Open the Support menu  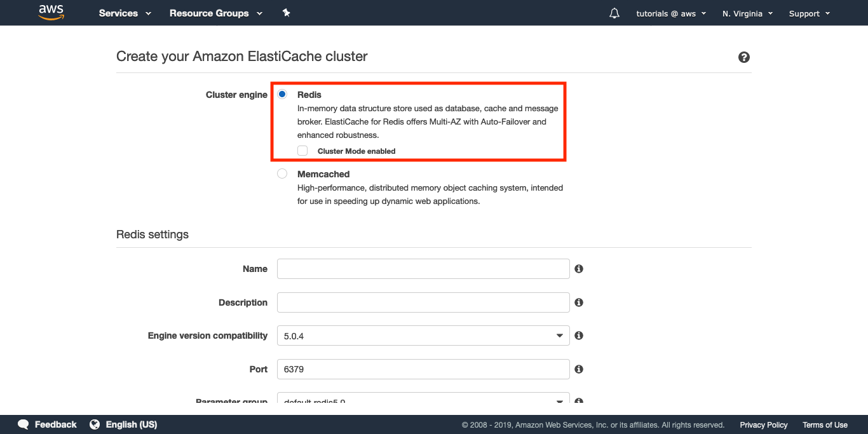(x=810, y=13)
